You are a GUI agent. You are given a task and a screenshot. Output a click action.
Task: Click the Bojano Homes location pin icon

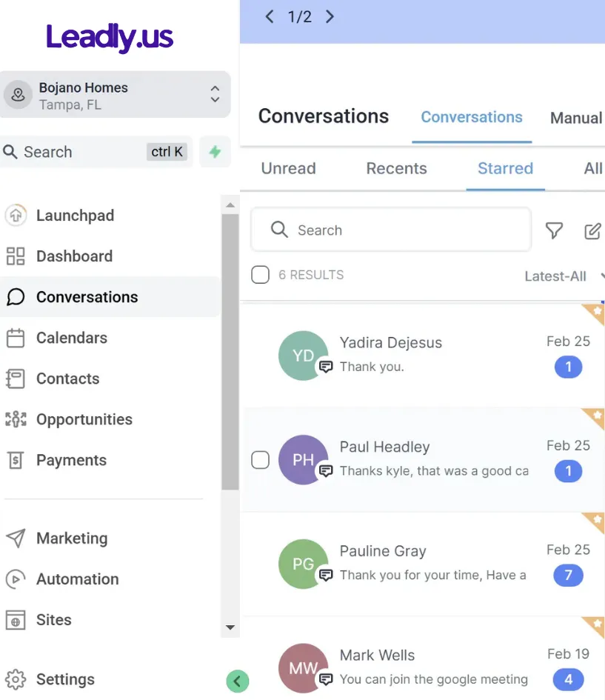[x=19, y=95]
